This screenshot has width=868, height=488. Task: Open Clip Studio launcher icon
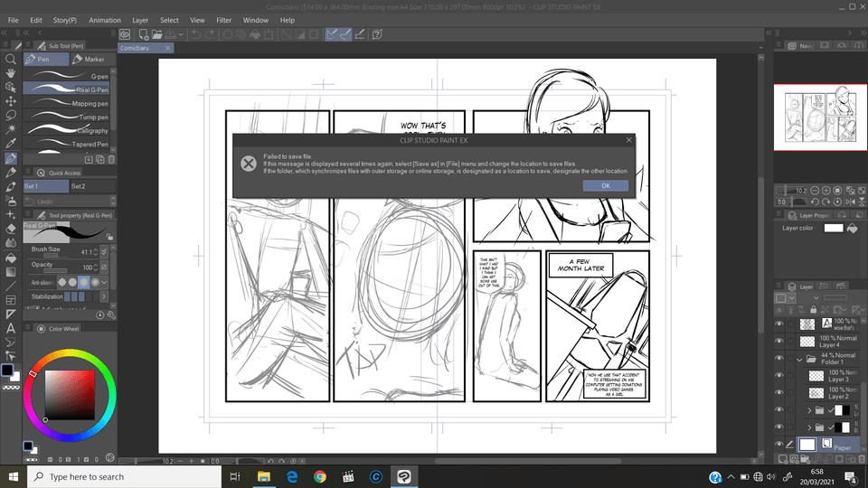click(125, 34)
